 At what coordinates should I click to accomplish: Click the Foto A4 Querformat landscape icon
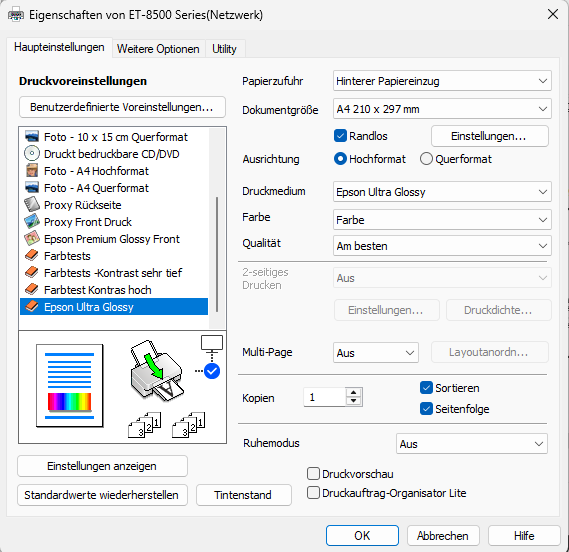(x=32, y=188)
